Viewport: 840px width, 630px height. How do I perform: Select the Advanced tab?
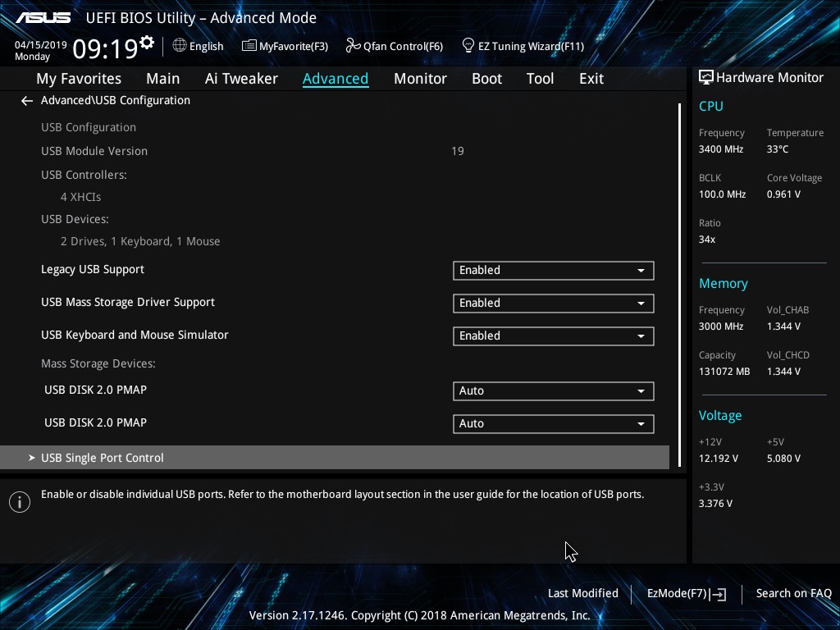pyautogui.click(x=336, y=79)
